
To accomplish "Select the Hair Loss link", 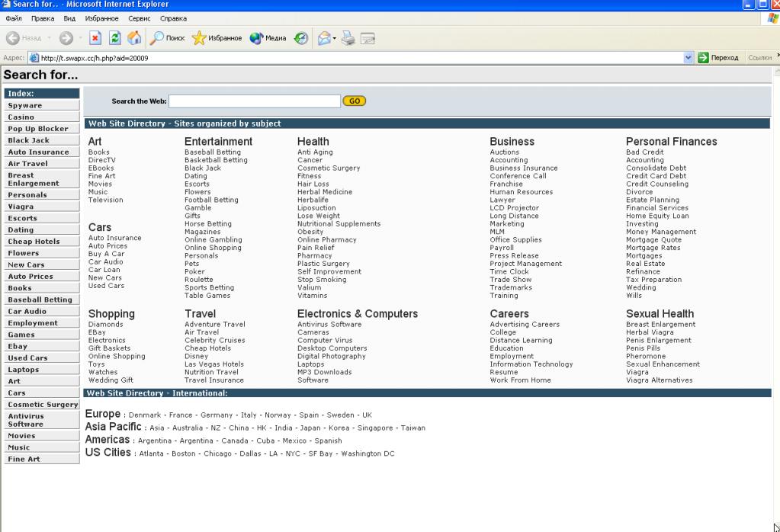I will 313,184.
